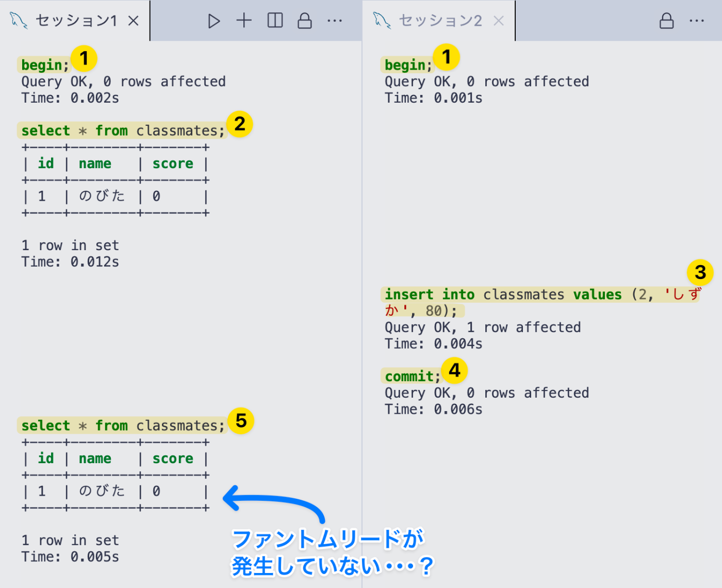This screenshot has width=722, height=588.
Task: Click the begin; statement in セッション1
Action: tap(45, 65)
